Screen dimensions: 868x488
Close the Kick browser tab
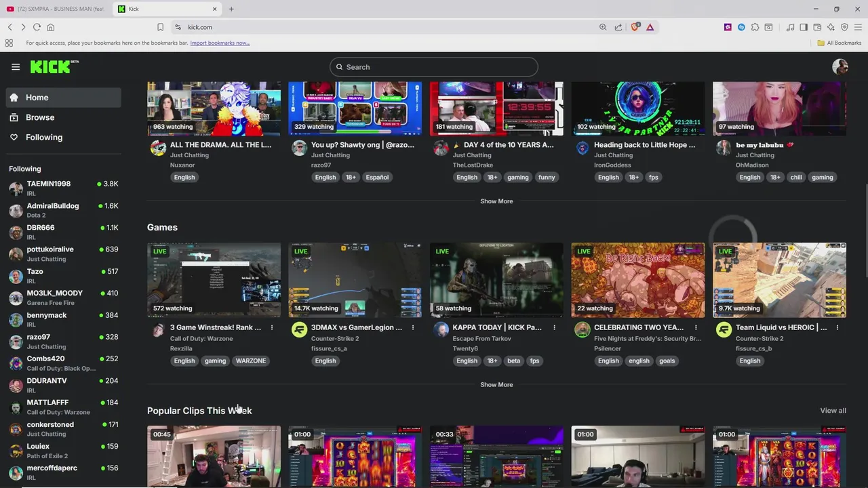(215, 9)
